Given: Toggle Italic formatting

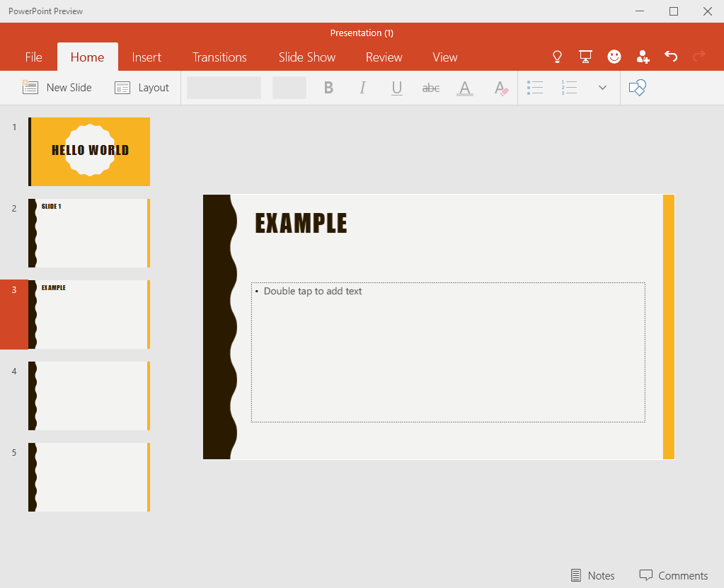Looking at the screenshot, I should point(363,88).
